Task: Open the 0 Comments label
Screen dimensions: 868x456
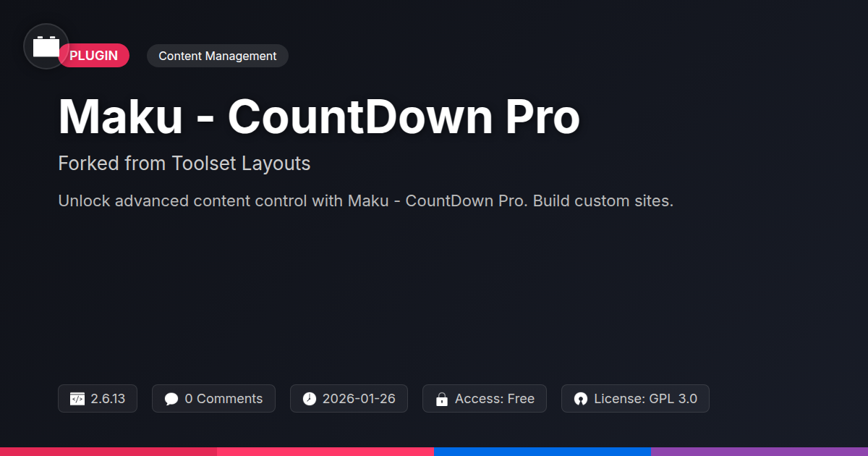Action: click(224, 399)
